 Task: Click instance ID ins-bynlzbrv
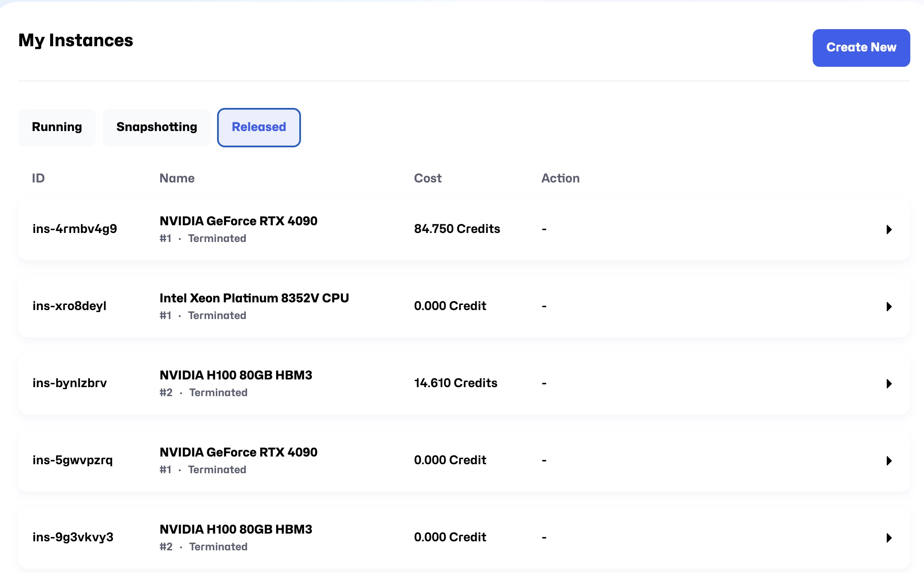click(x=69, y=383)
